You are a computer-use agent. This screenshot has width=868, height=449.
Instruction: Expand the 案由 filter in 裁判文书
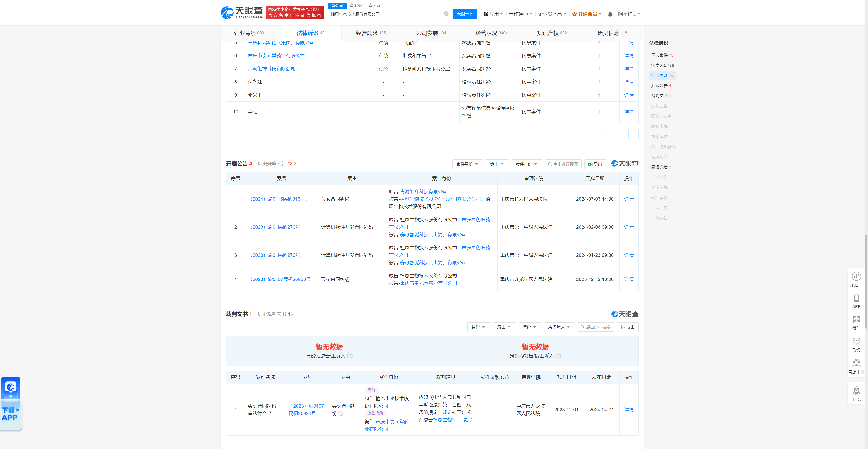click(x=504, y=327)
